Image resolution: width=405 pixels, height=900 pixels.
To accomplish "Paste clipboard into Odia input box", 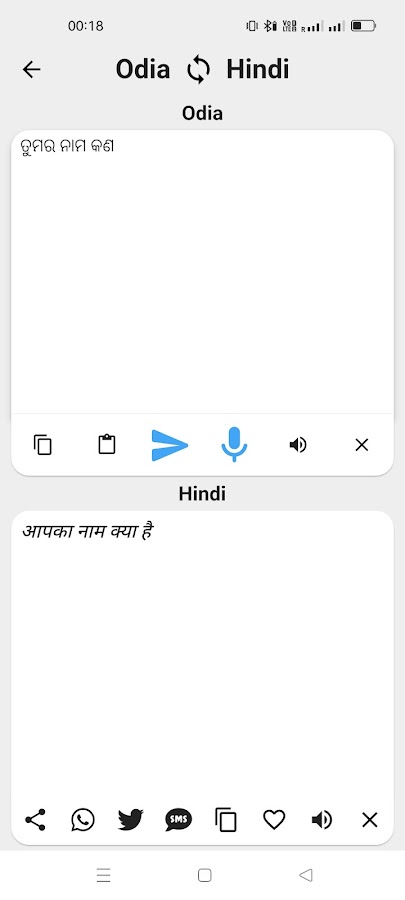I will point(107,445).
